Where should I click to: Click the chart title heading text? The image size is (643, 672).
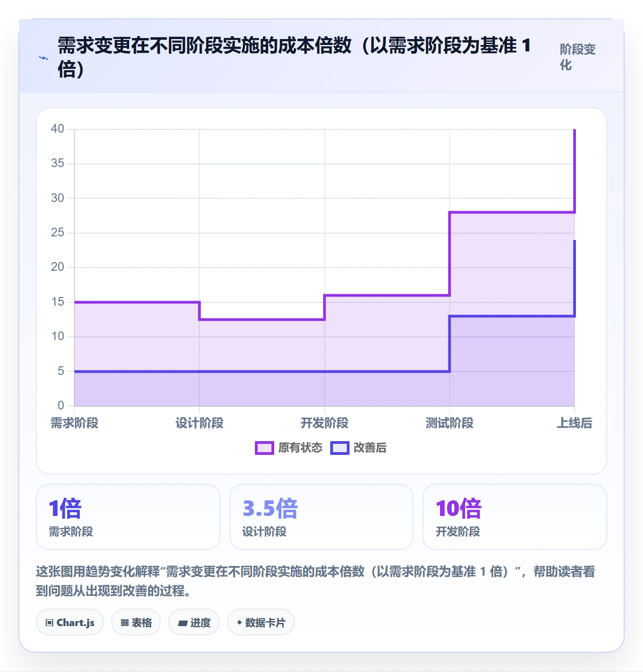(294, 58)
